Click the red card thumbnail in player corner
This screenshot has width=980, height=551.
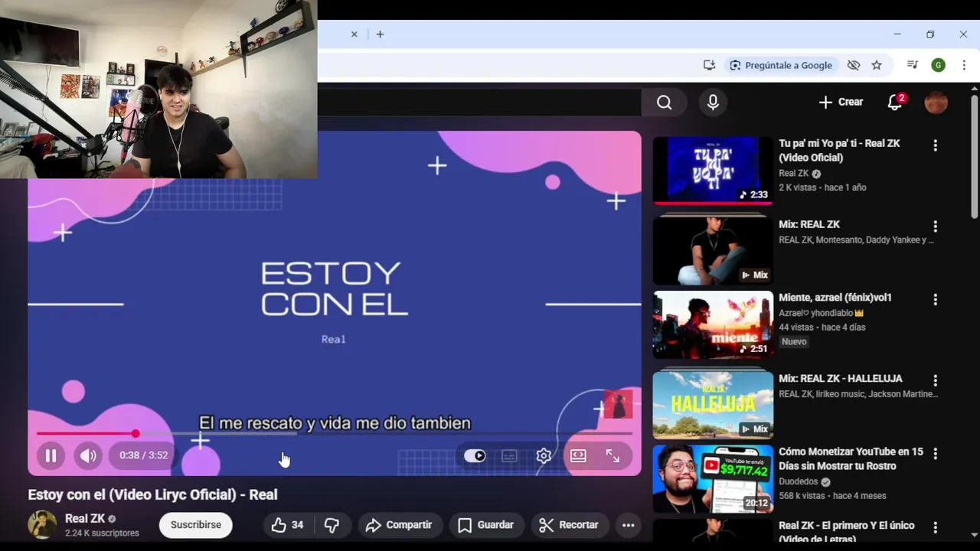618,404
